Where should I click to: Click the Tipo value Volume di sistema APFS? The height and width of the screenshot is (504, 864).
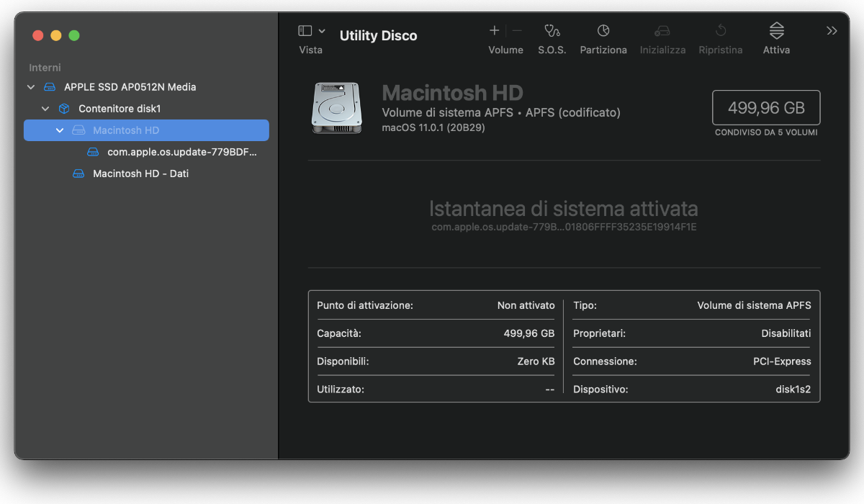[x=755, y=305]
